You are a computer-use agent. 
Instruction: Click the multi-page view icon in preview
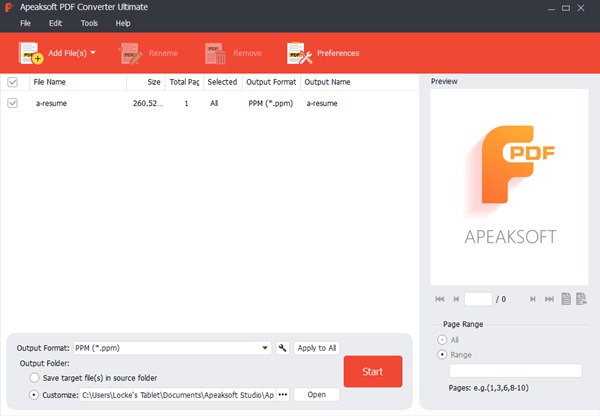point(581,299)
